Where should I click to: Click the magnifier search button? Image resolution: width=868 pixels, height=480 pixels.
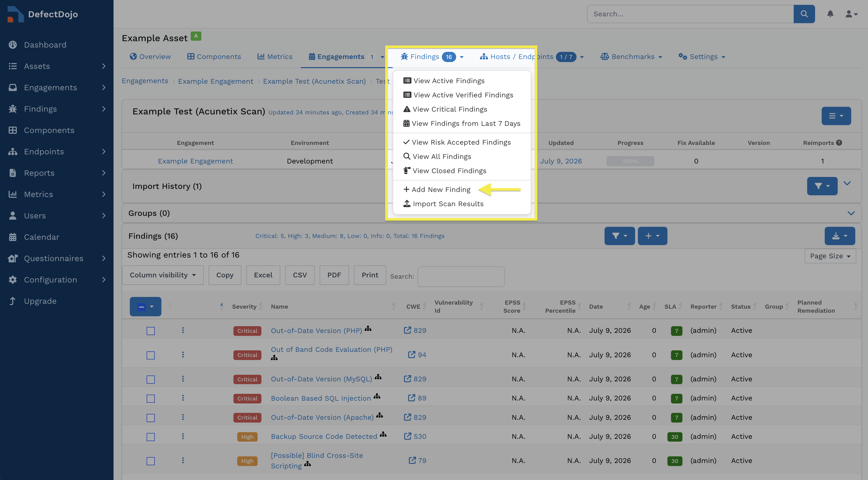(804, 14)
